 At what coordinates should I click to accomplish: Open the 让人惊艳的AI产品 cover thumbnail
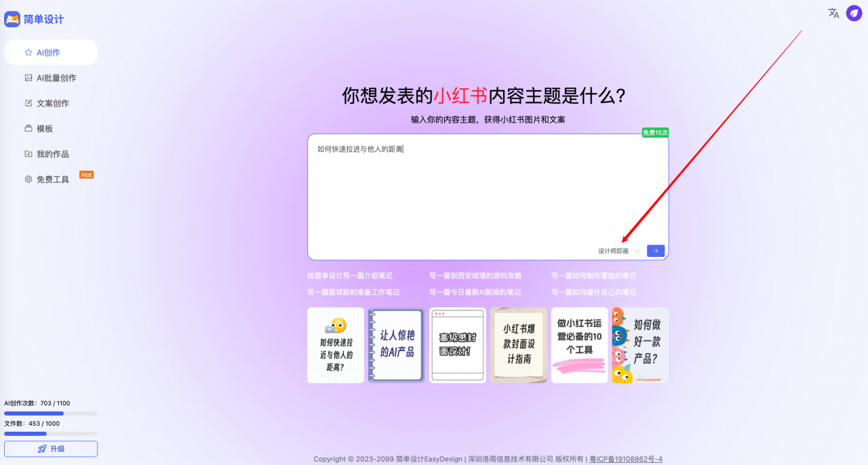tap(397, 345)
